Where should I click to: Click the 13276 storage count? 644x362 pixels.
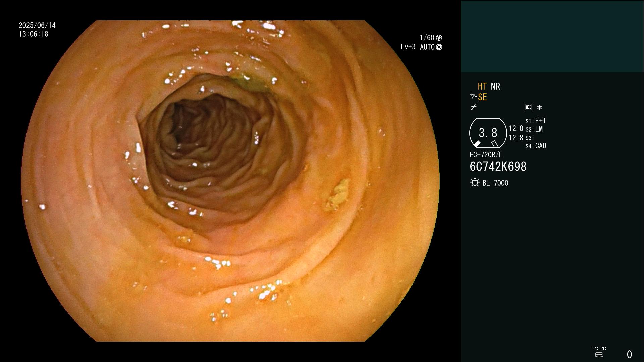pyautogui.click(x=599, y=349)
